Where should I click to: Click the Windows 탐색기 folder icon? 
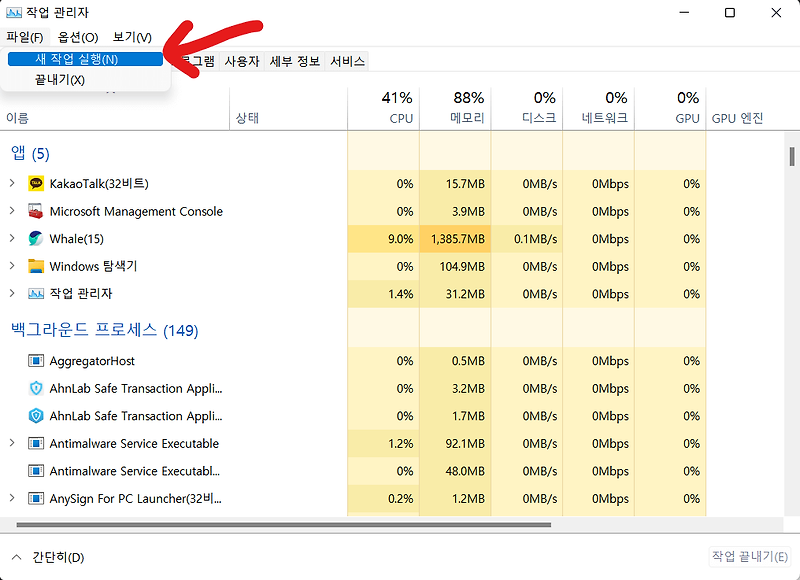pyautogui.click(x=36, y=266)
